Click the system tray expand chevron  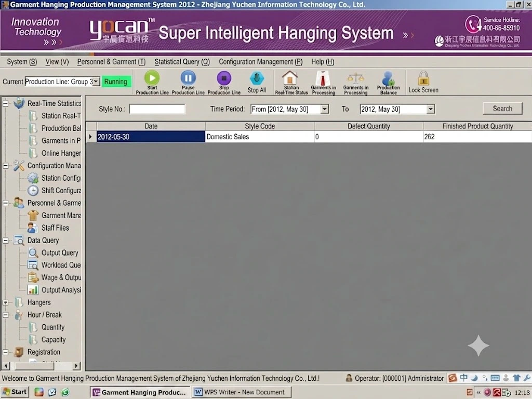[478, 393]
